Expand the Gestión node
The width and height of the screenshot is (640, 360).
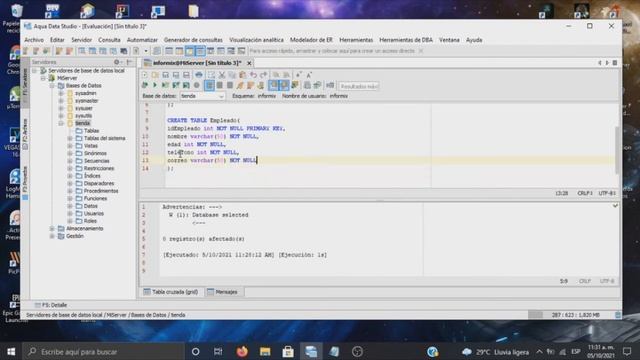[x=52, y=236]
